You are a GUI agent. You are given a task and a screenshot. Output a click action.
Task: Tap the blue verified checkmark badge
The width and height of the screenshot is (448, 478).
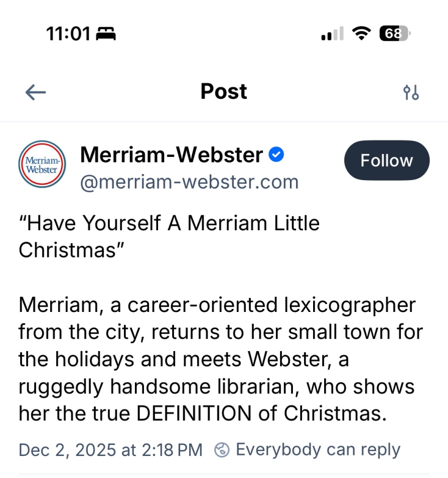(x=276, y=155)
